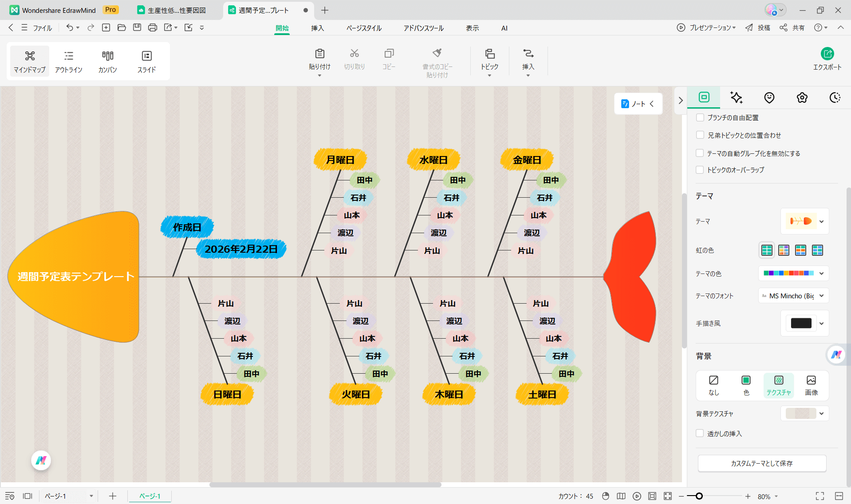This screenshot has height=504, width=851.
Task: Select the 月曜日 topic node
Action: coord(340,160)
